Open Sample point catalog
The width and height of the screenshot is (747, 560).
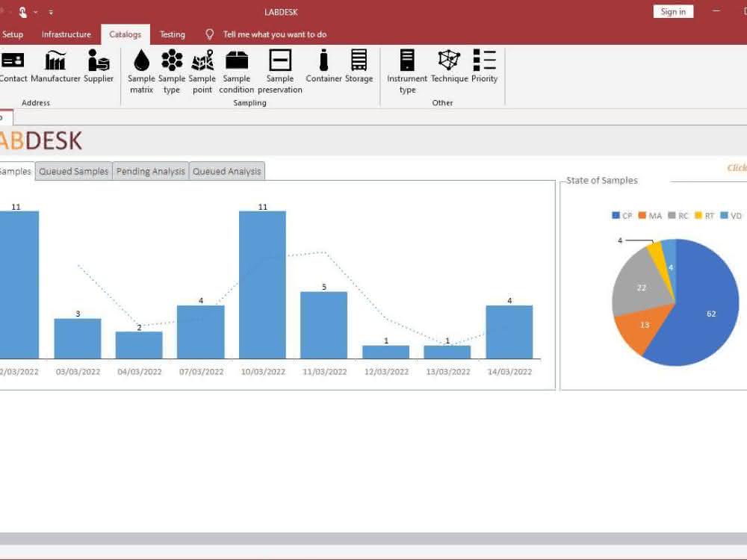click(202, 72)
